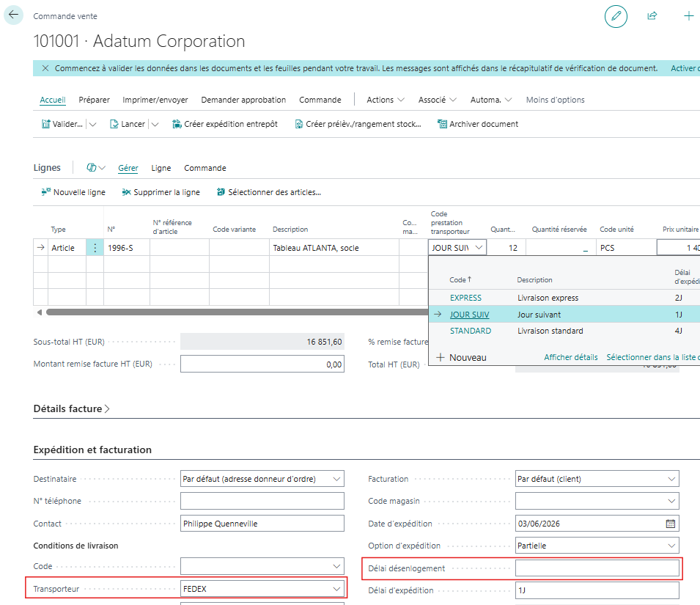
Task: Select the JOUR SUIV shipping service code
Action: coord(469,315)
